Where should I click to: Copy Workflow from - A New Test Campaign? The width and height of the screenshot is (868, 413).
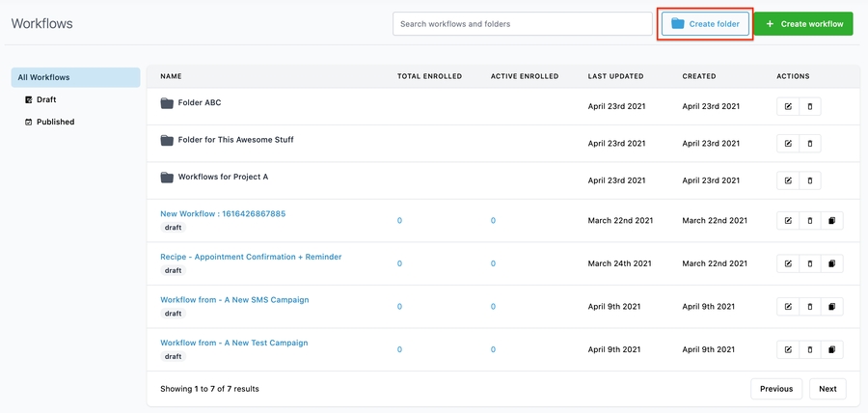coord(831,349)
